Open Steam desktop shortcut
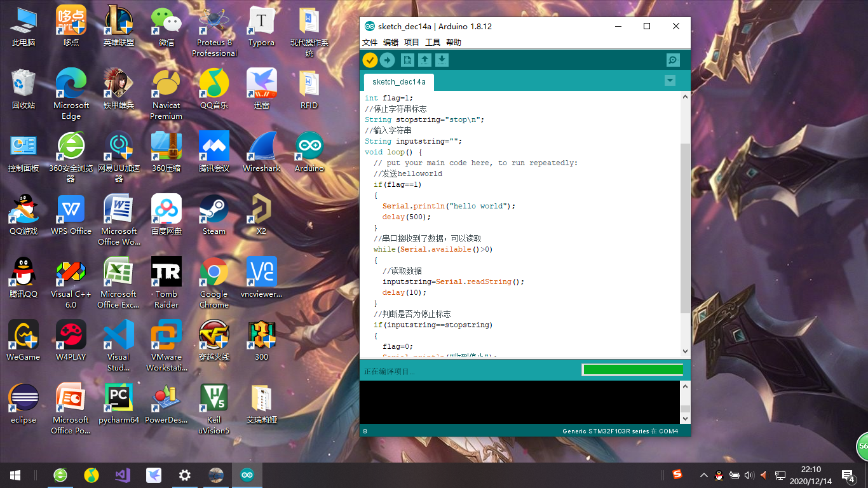 [x=214, y=215]
